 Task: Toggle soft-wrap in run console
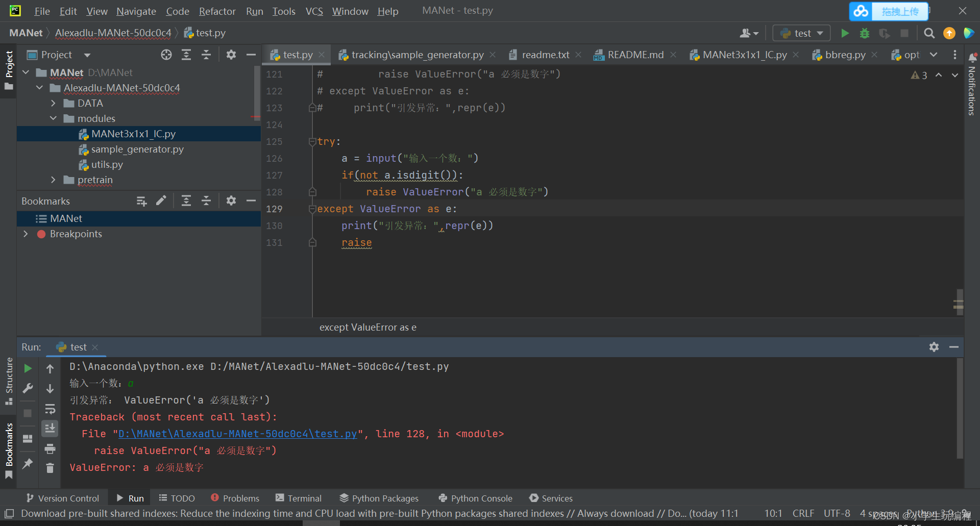50,409
